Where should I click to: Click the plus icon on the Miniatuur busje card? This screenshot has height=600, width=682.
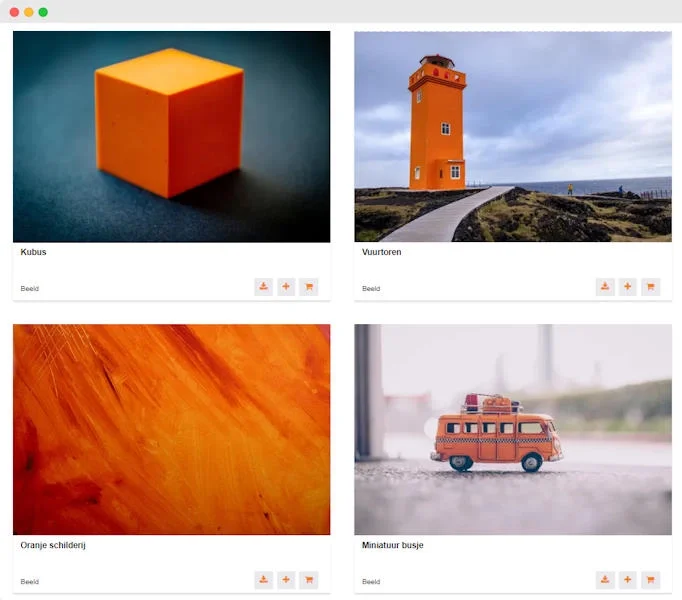(x=628, y=580)
